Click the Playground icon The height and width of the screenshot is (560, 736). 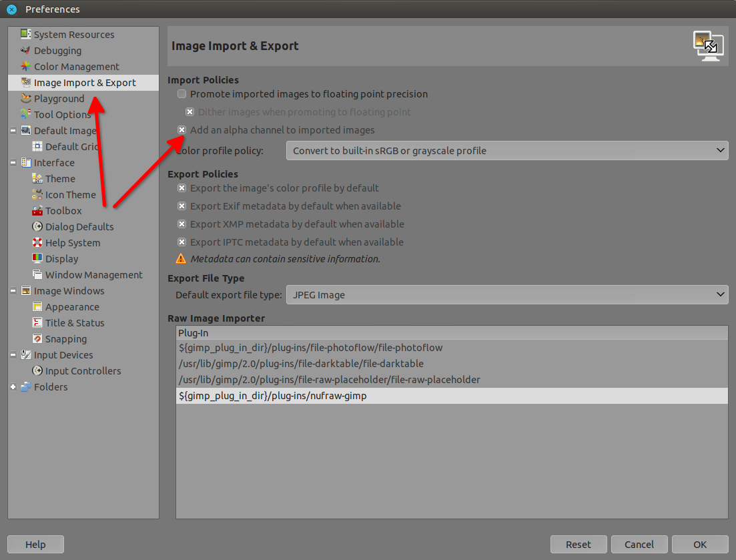click(x=26, y=98)
